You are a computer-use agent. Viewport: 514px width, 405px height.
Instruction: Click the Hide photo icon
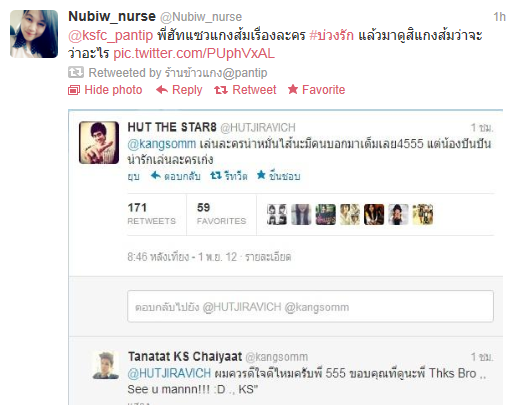[x=74, y=90]
